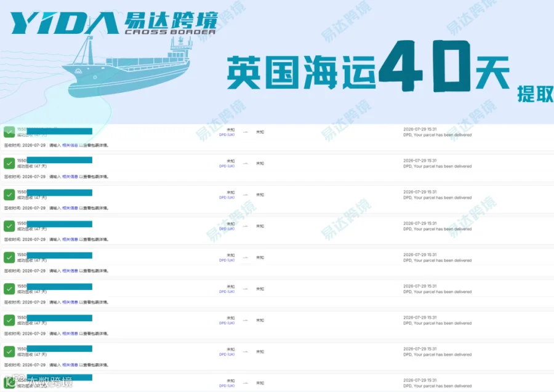This screenshot has width=554, height=392.
Task: Open DPD (UK) carrier link in eighth row
Action: (227, 354)
